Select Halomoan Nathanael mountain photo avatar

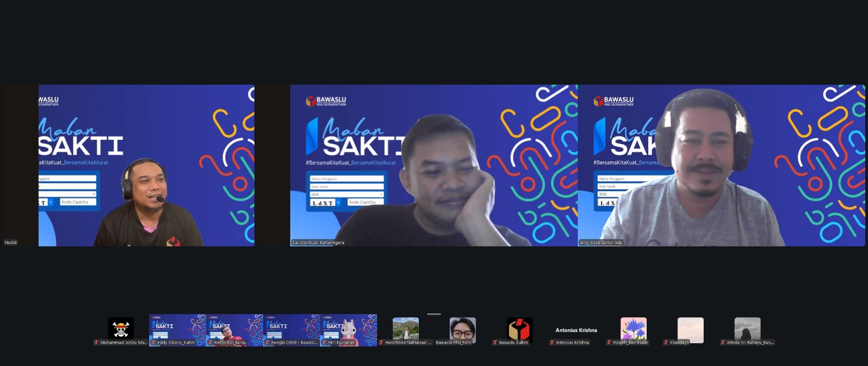406,329
